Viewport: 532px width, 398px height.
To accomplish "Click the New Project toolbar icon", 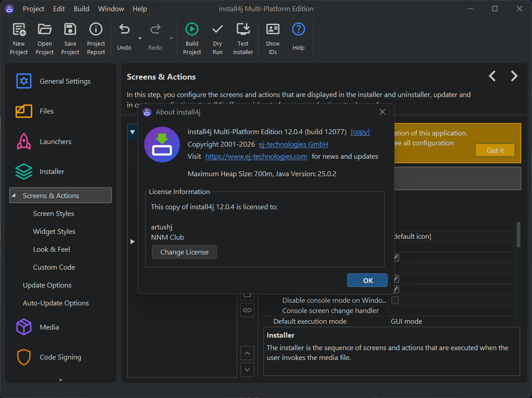I will click(19, 30).
